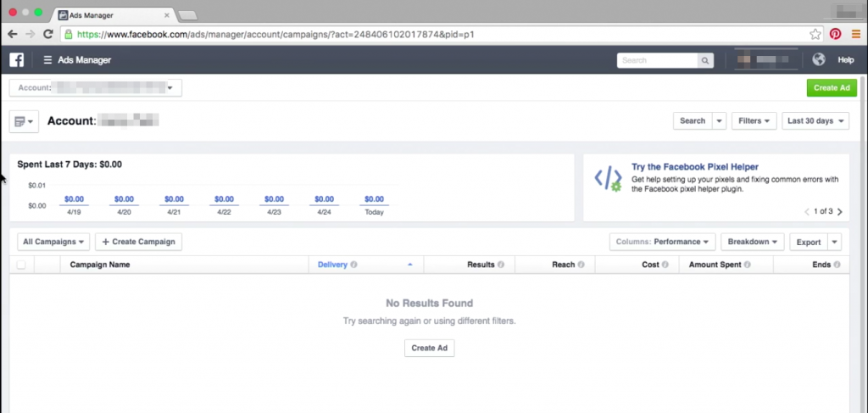Open the All Campaigns dropdown
The image size is (868, 413).
(x=53, y=242)
